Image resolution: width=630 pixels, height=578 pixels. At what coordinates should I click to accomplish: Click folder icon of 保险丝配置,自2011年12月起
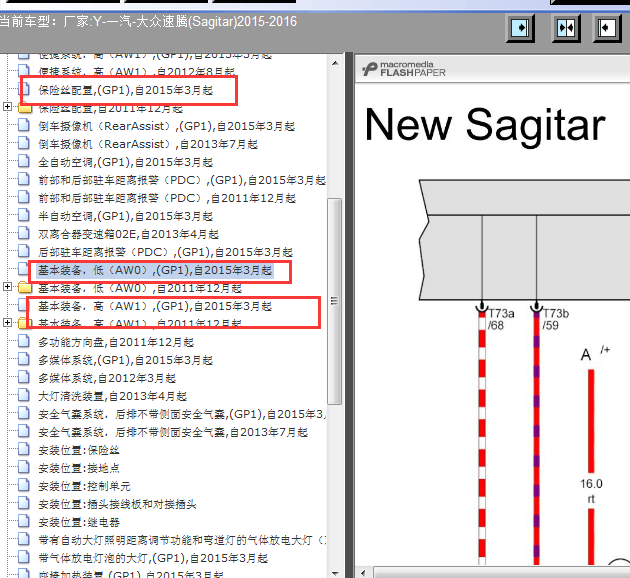click(25, 108)
